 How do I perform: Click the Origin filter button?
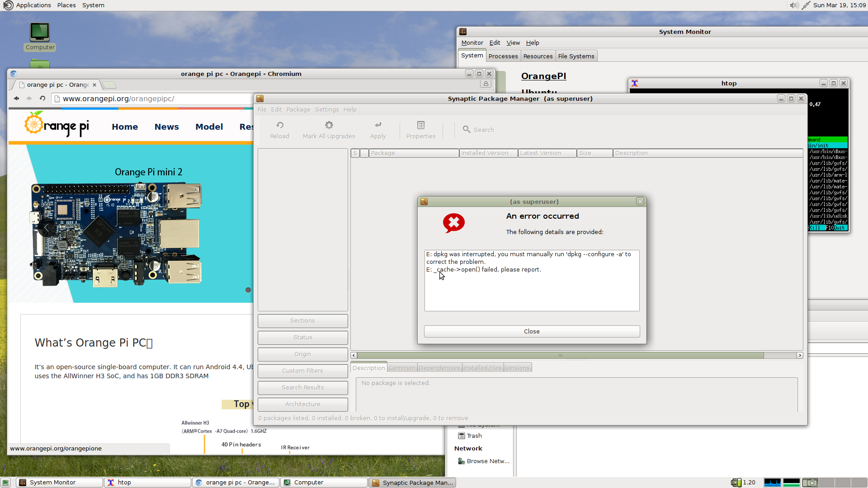(302, 354)
